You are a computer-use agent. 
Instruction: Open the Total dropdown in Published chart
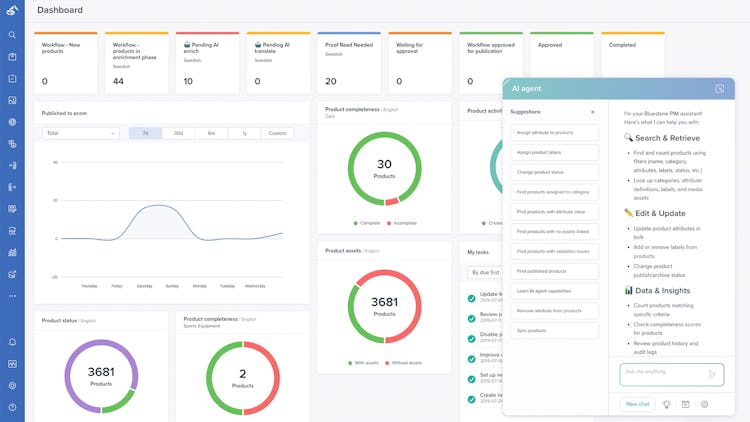[80, 133]
